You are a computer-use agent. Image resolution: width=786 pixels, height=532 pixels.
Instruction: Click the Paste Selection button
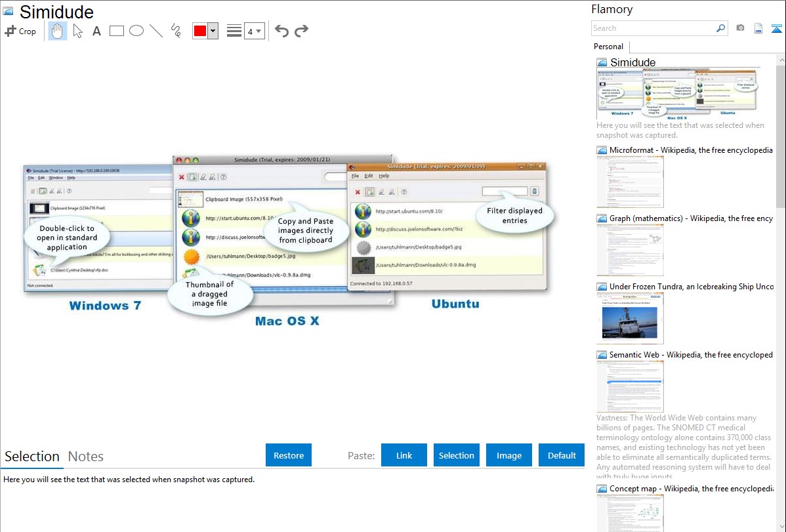point(456,455)
